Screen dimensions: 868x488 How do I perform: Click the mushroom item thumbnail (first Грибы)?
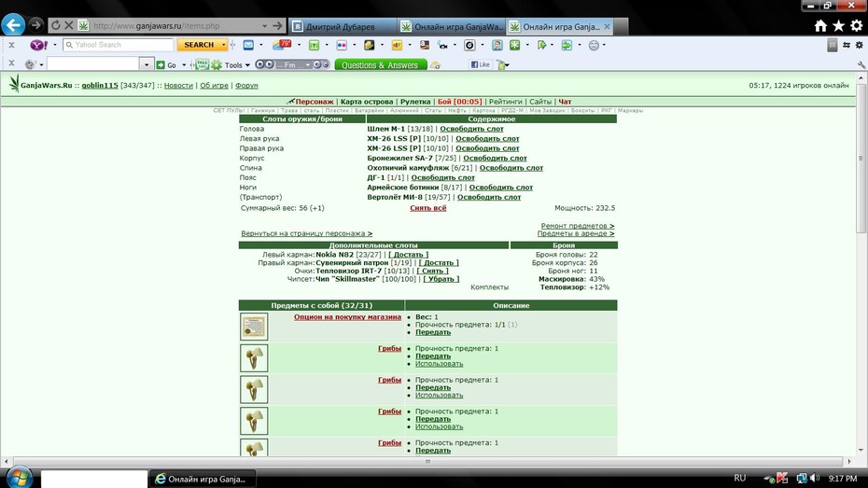pyautogui.click(x=254, y=357)
